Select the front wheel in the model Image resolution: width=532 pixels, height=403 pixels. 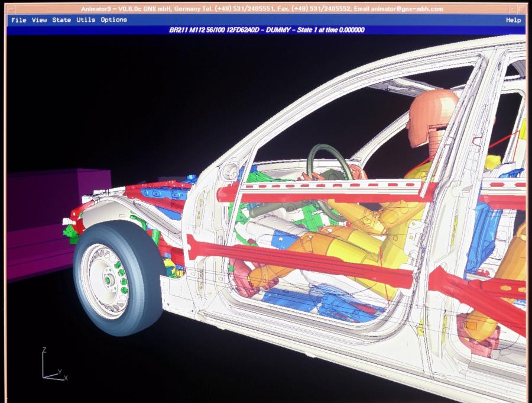point(118,278)
